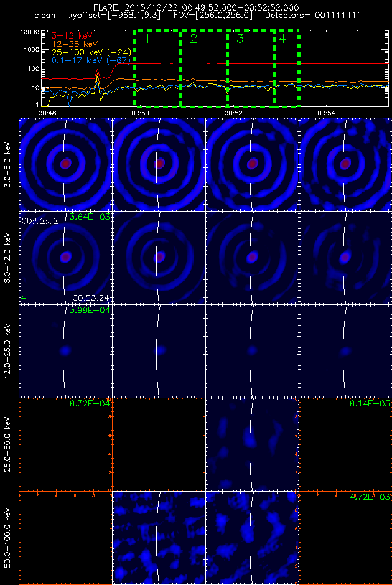Select the Detectors= 001111111 text
Screen dimensions: 392x585
(x=313, y=17)
